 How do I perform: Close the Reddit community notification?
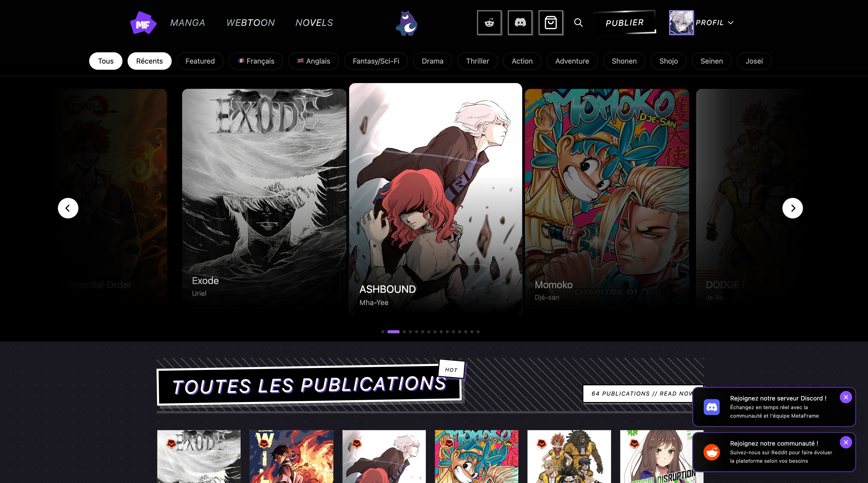point(846,442)
